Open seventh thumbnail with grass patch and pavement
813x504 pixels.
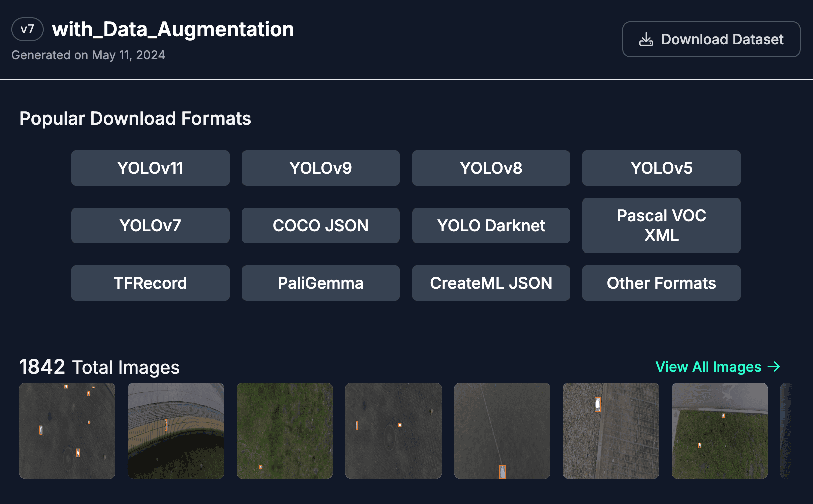[720, 431]
